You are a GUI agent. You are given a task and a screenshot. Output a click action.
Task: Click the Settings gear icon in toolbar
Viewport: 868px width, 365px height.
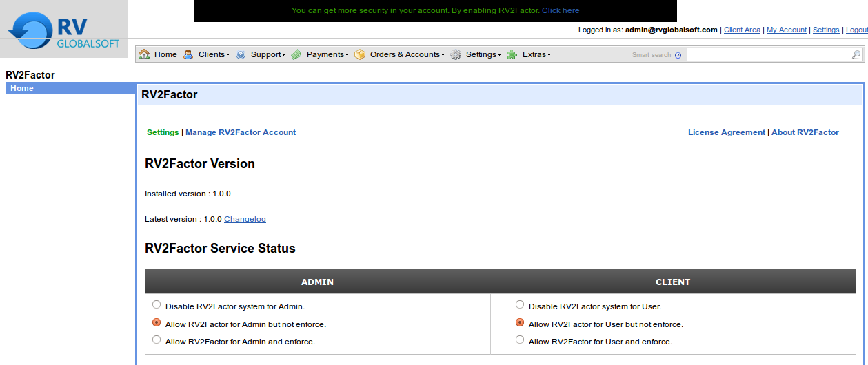(x=456, y=54)
